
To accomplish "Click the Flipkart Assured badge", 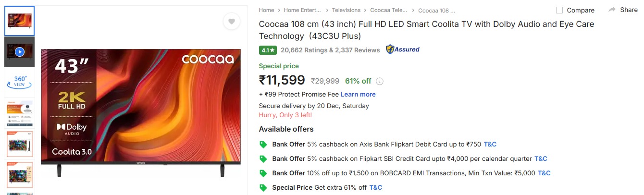I will [403, 49].
